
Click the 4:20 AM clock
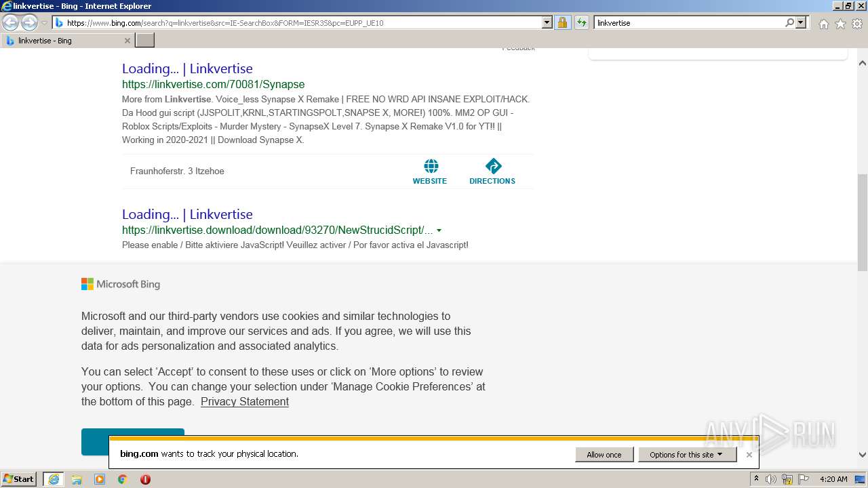coord(833,479)
